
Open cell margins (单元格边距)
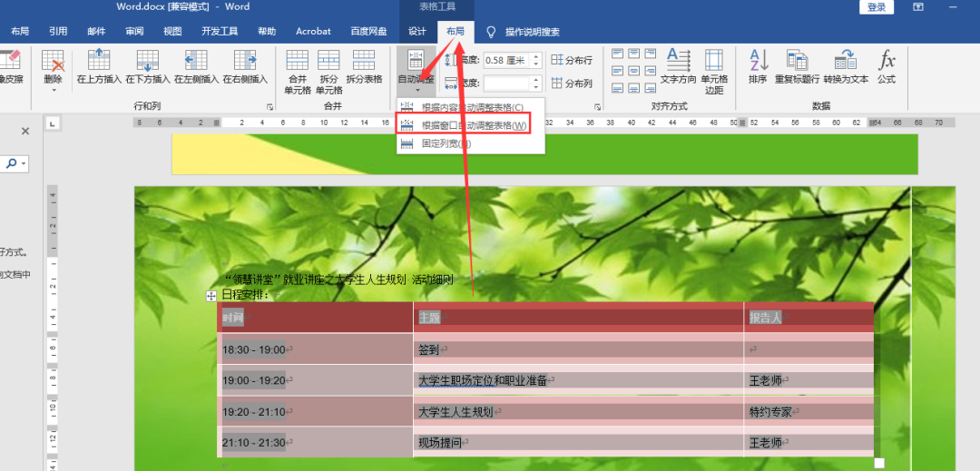[x=714, y=71]
